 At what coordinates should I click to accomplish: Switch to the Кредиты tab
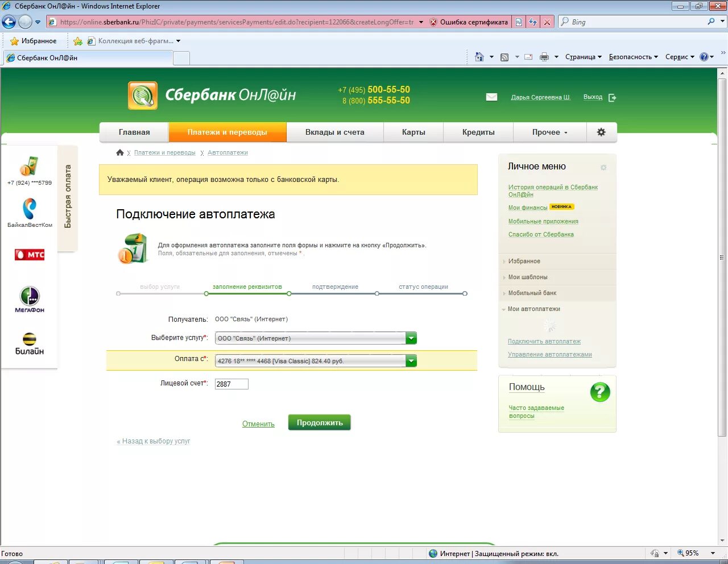[478, 132]
